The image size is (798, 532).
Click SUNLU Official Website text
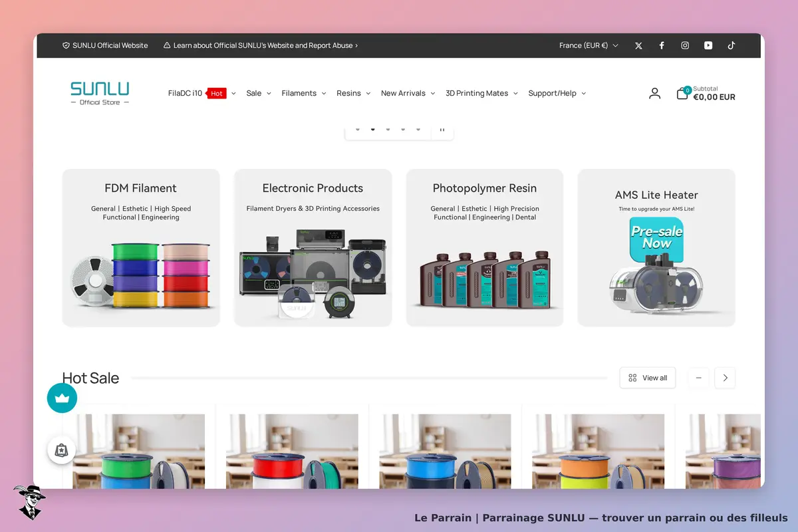[x=110, y=46]
